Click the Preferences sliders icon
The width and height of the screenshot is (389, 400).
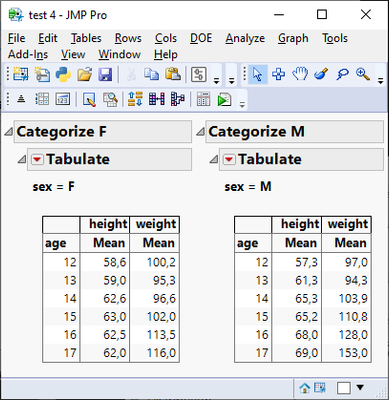[199, 74]
